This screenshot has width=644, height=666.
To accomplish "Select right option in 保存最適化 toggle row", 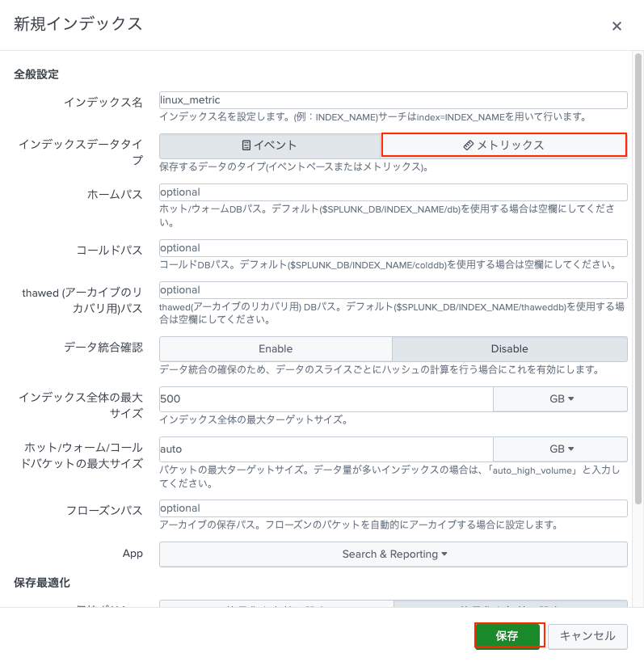I will (x=509, y=603).
